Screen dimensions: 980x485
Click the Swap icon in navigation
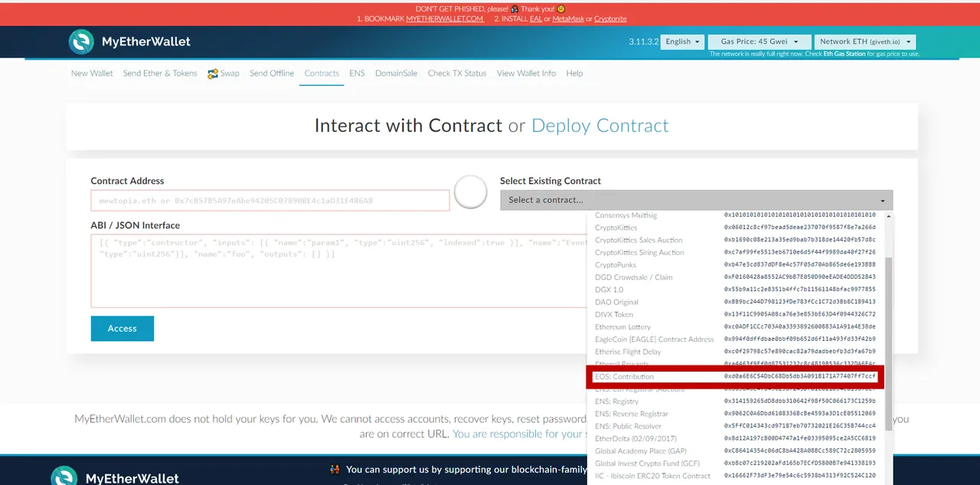point(213,74)
